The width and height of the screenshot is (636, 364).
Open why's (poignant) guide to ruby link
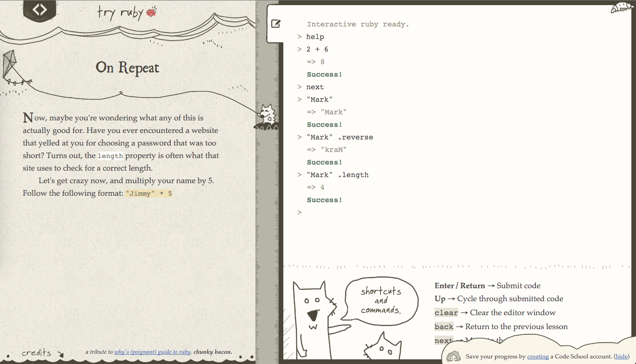[x=153, y=352]
